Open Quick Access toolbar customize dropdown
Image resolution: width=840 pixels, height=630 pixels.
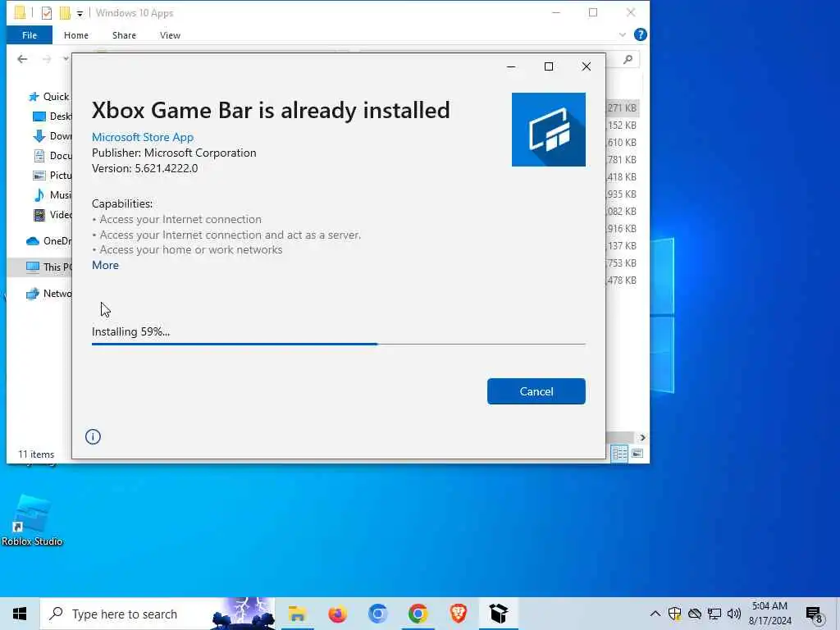(x=80, y=13)
